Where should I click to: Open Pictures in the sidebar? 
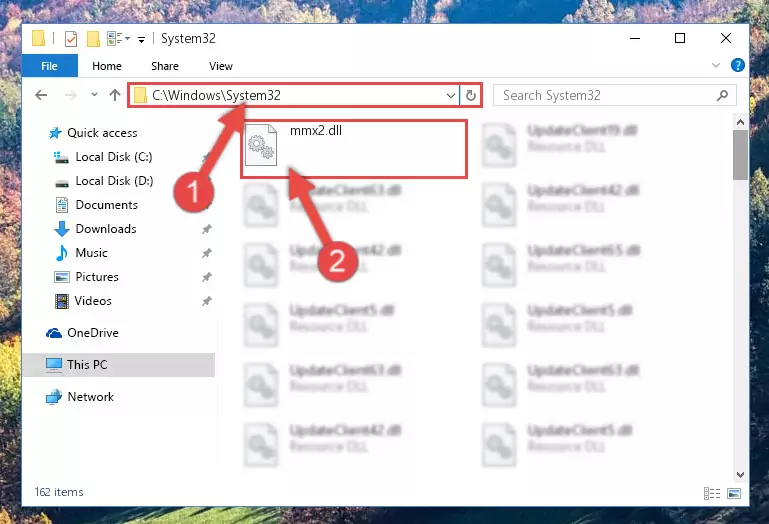tap(86, 277)
